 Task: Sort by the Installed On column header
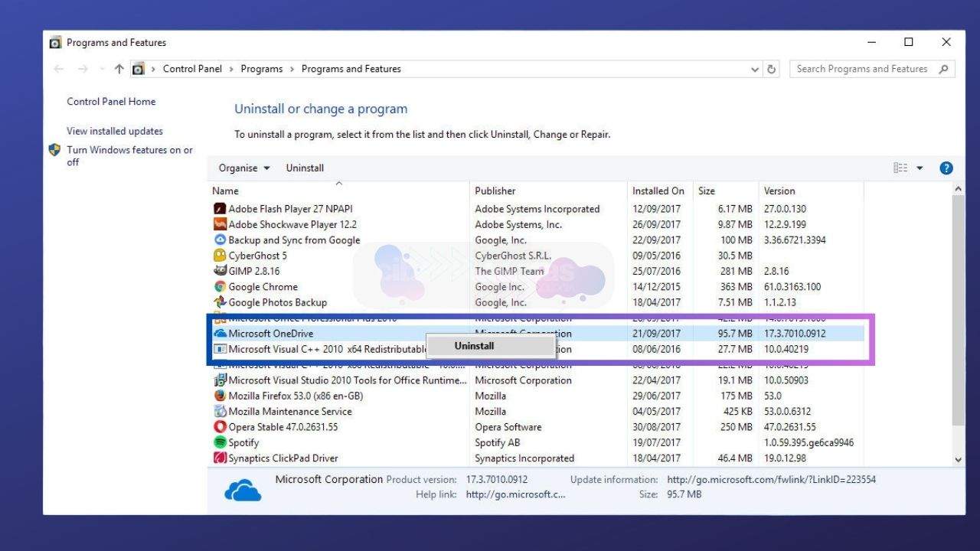coord(658,191)
